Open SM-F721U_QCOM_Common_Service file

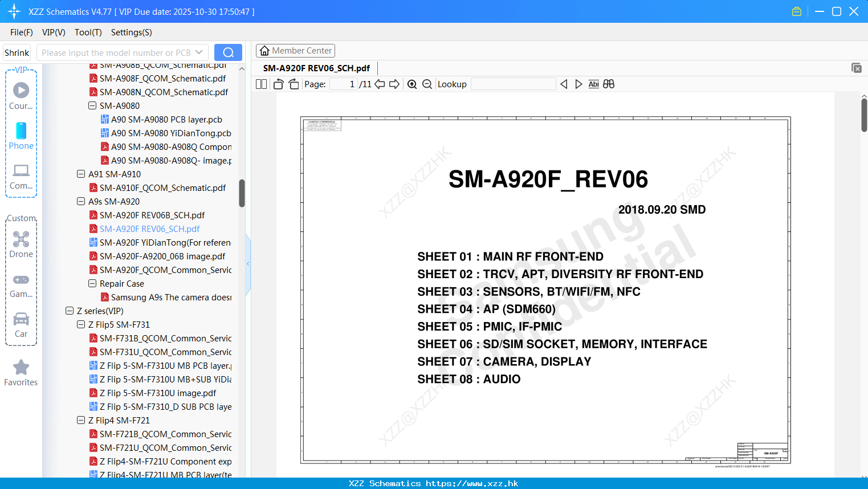165,447
